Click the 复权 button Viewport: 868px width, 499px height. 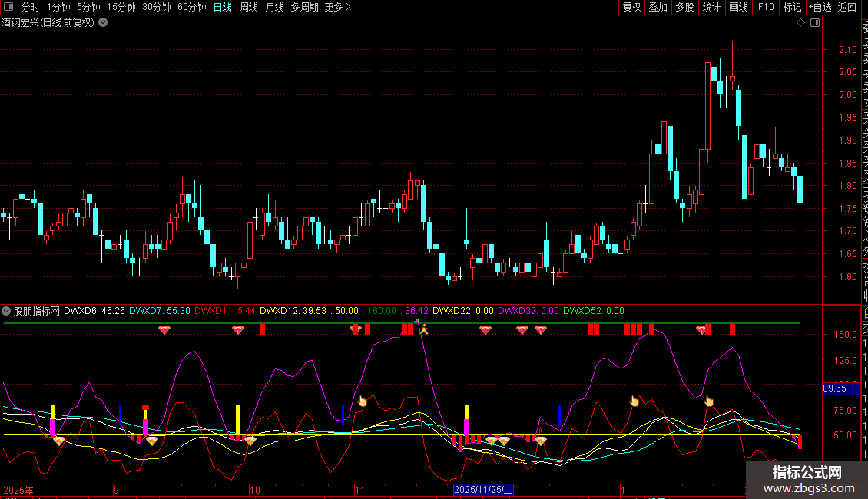[x=631, y=8]
